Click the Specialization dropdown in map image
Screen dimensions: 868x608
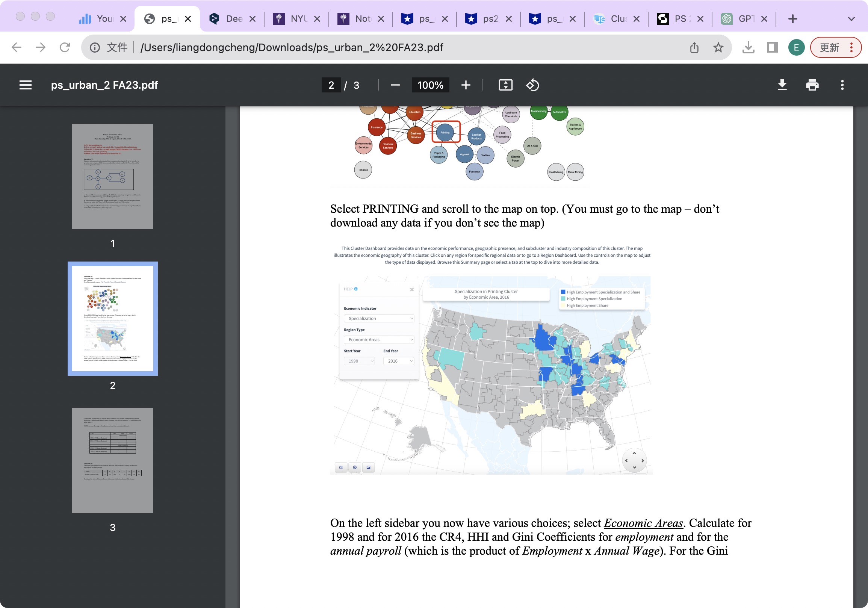point(379,318)
